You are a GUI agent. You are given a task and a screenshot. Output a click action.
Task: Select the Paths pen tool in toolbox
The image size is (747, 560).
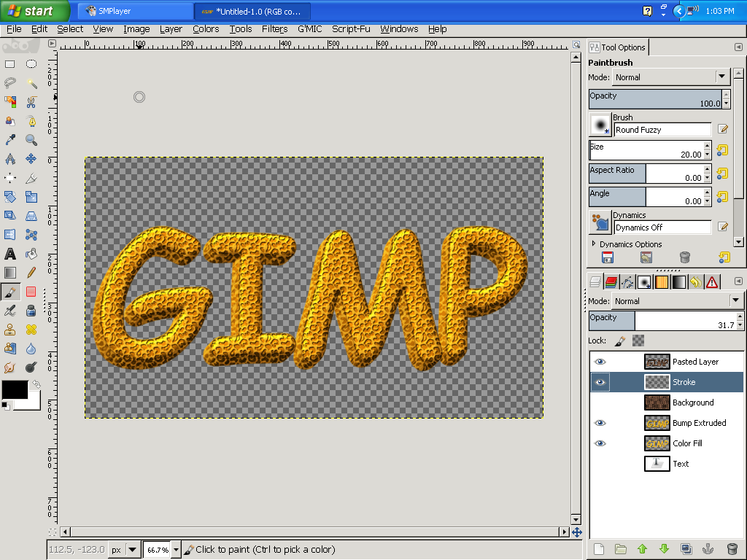pyautogui.click(x=31, y=121)
